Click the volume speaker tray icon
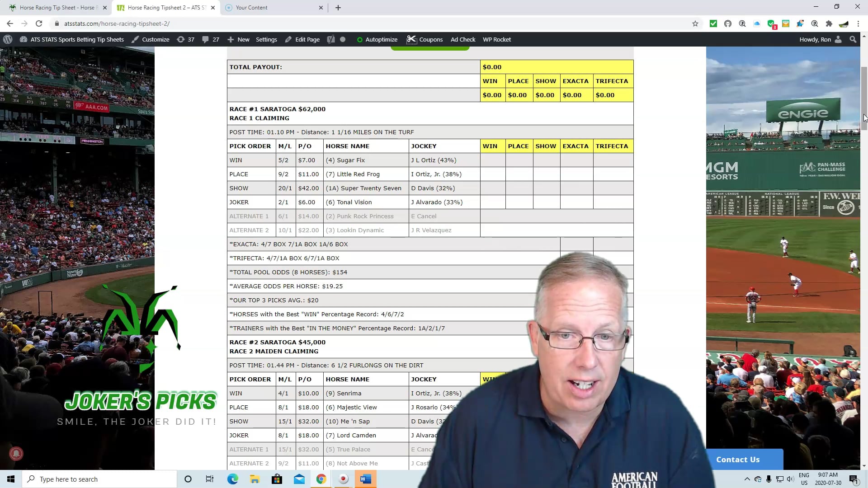 [790, 479]
